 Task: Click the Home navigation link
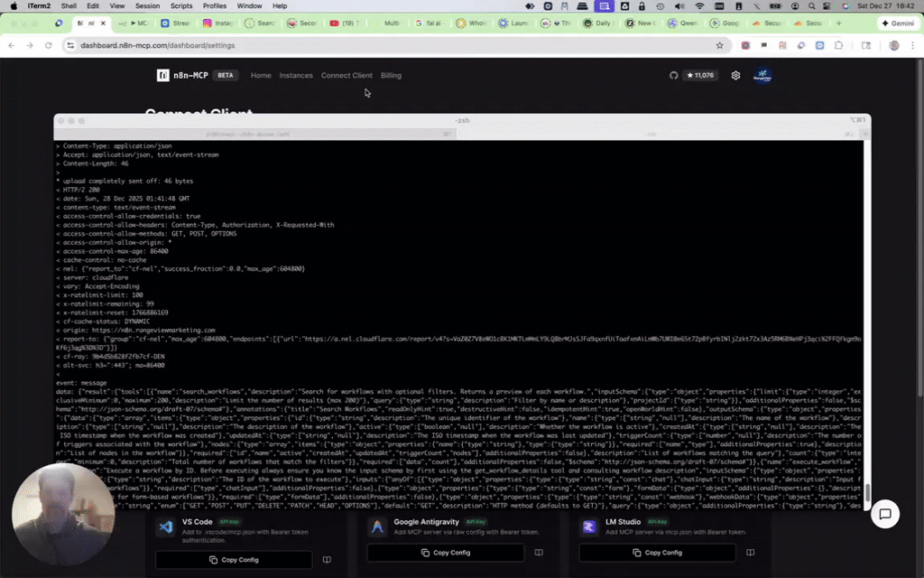(x=261, y=76)
